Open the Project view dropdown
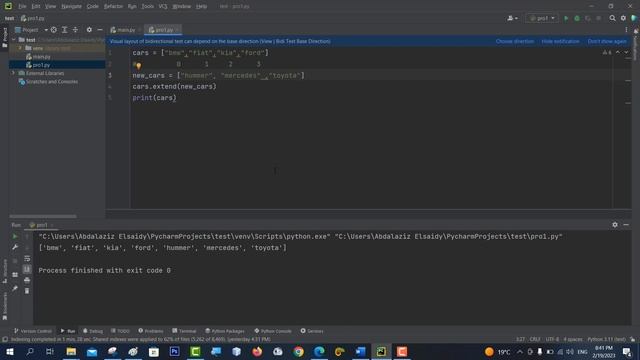The width and height of the screenshot is (640, 360). [x=31, y=30]
